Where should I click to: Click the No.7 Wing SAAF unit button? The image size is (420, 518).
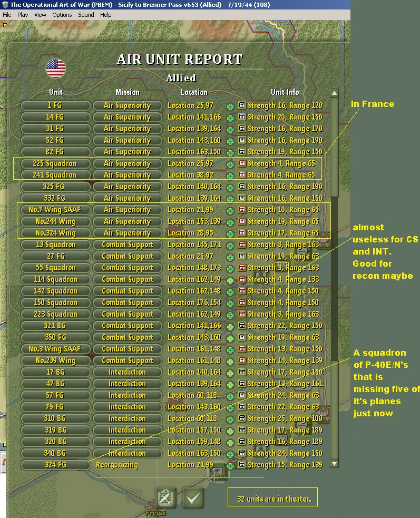55,210
